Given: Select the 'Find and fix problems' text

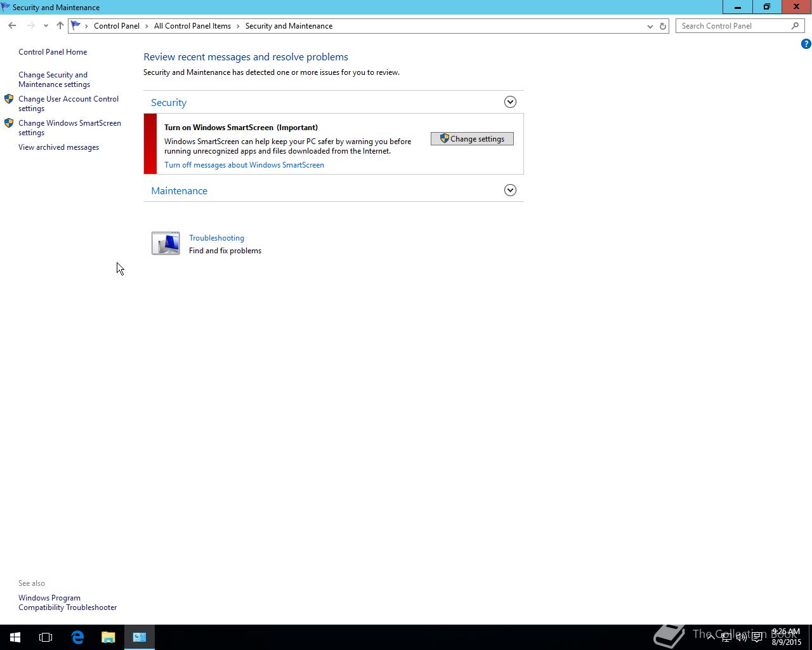Looking at the screenshot, I should click(225, 251).
